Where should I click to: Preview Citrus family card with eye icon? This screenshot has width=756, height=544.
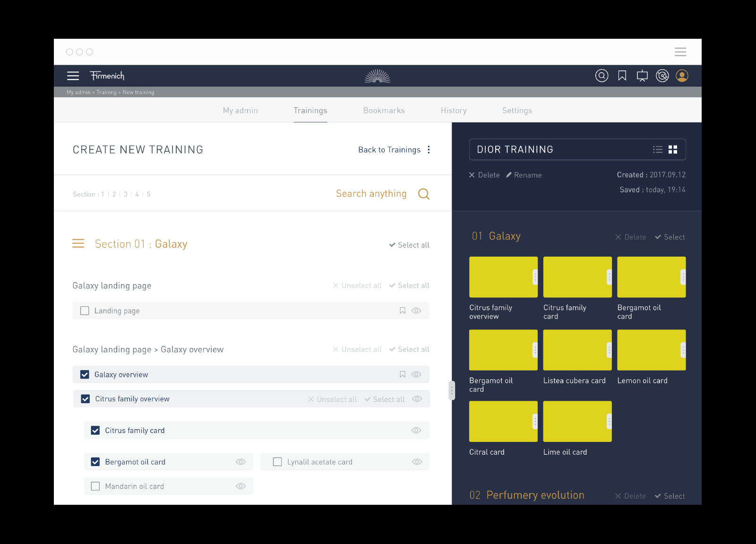point(416,431)
